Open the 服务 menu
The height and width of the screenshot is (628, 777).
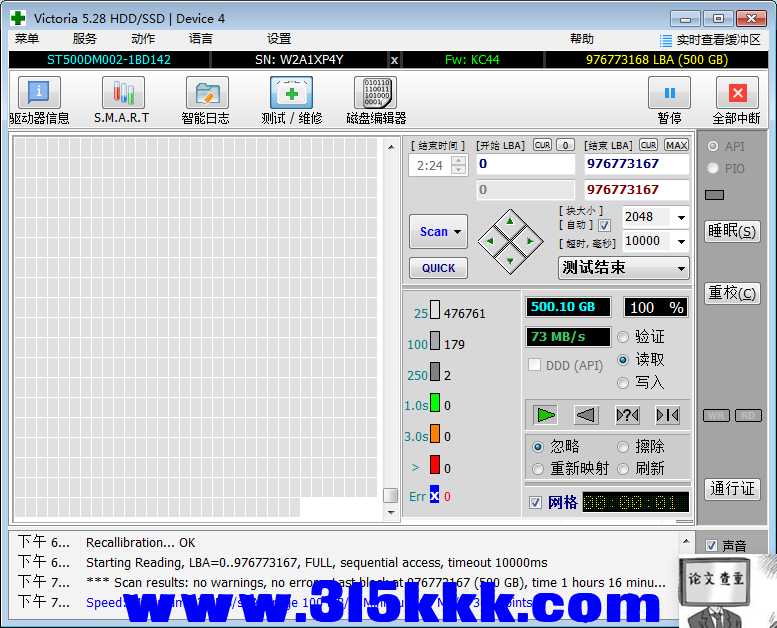tap(84, 39)
